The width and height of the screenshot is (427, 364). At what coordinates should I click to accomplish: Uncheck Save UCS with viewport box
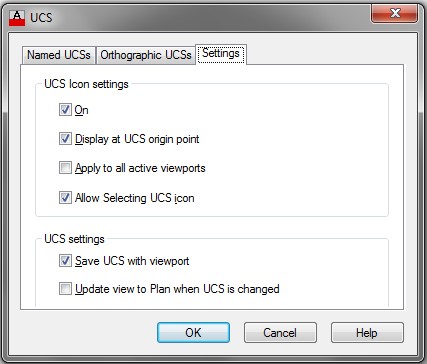pos(65,261)
